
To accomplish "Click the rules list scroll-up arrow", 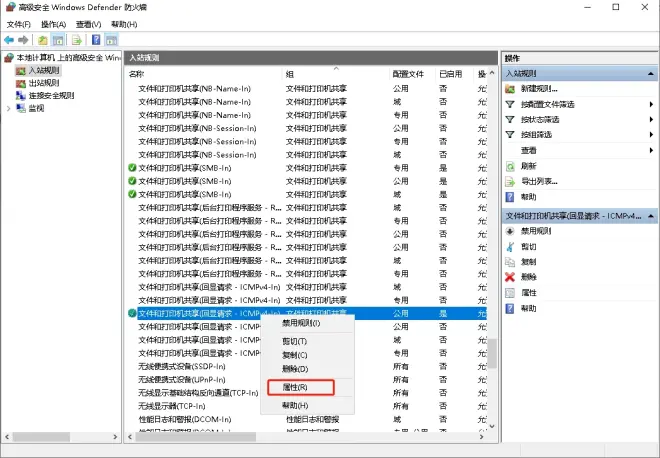I will pyautogui.click(x=492, y=73).
